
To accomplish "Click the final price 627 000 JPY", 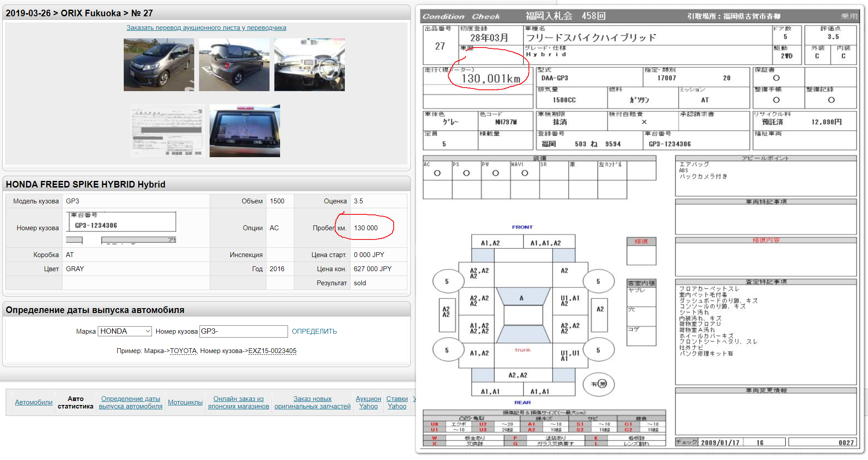I will (373, 269).
